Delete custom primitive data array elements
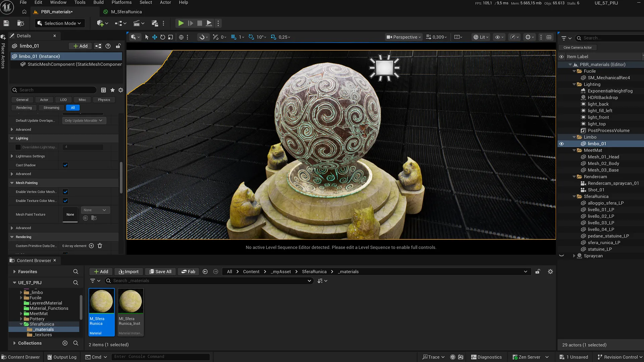This screenshot has height=362, width=644. pos(100,246)
